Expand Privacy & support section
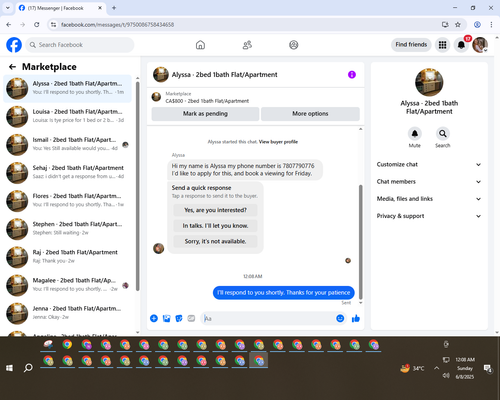Viewport: 500px width, 400px height. click(x=429, y=216)
